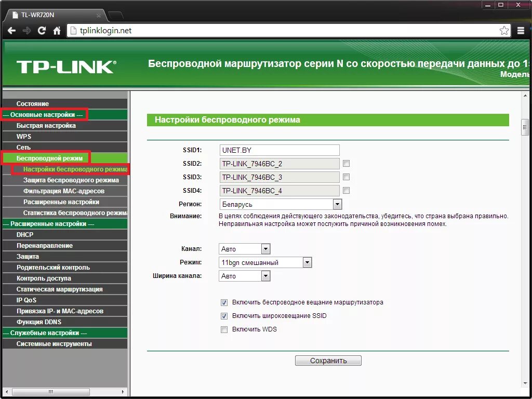Viewport: 532px width, 399px height.
Task: Enable the WDS checkbox
Action: coord(224,329)
